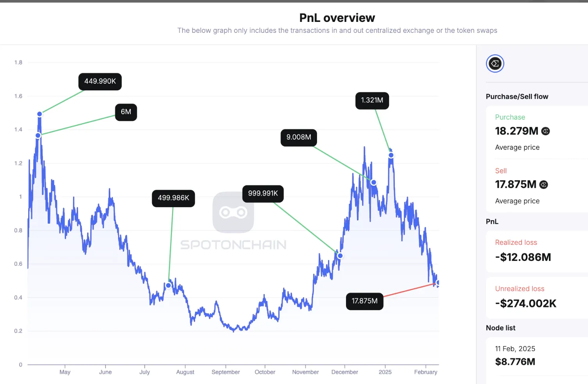
Task: Click the 499.986K purchase label
Action: pyautogui.click(x=173, y=198)
